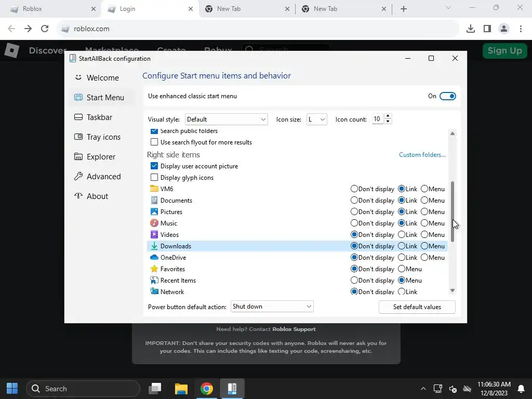Click the Explorer sidebar folder icon

point(78,156)
